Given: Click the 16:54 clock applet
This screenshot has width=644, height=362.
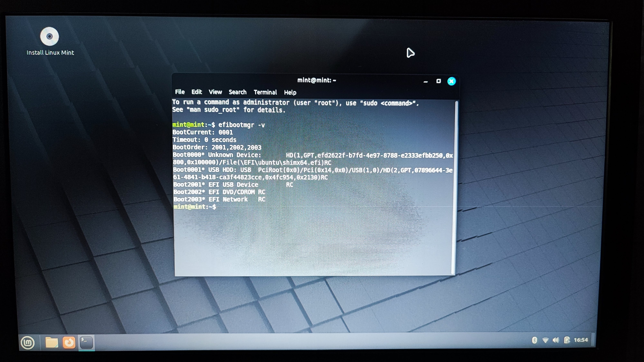Looking at the screenshot, I should pos(581,340).
